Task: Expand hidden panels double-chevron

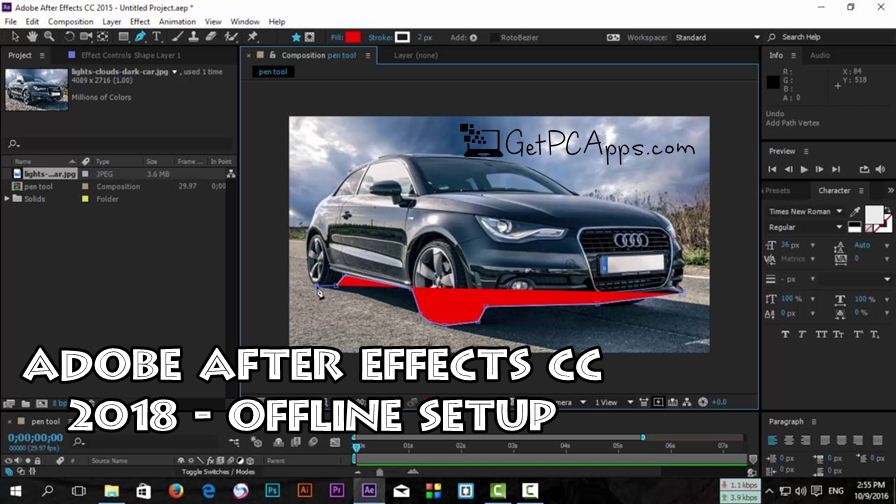Action: click(890, 190)
